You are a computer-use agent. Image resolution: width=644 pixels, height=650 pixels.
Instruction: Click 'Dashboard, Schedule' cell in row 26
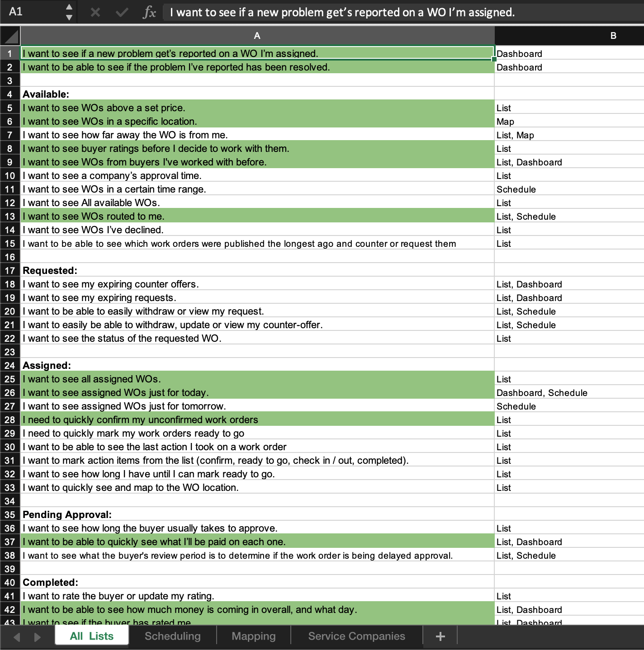[x=569, y=392]
